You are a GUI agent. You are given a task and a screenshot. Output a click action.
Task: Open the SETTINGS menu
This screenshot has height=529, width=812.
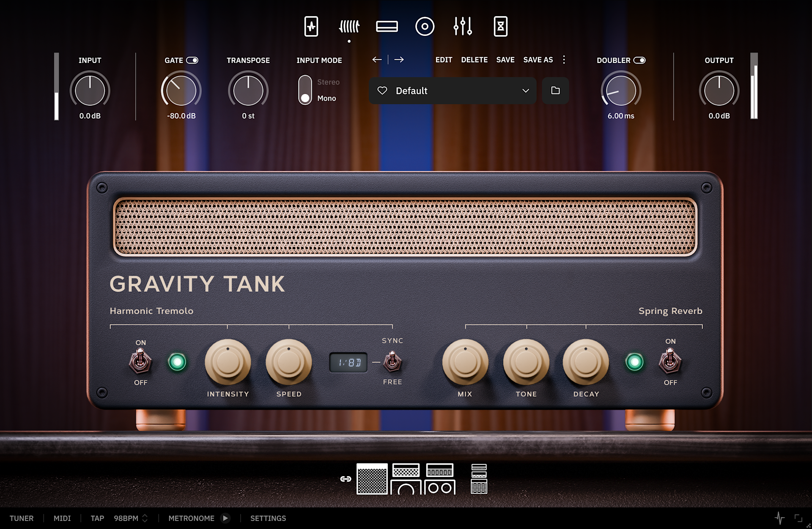tap(268, 518)
